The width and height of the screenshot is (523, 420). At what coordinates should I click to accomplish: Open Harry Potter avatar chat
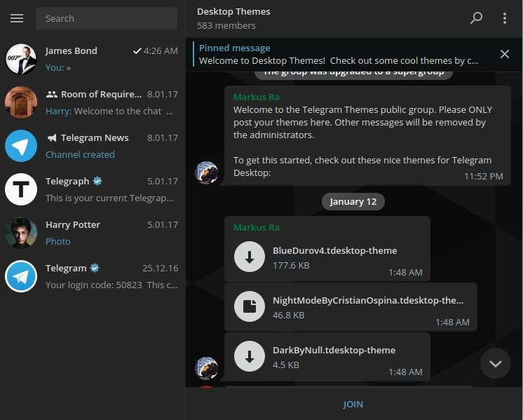pos(21,233)
